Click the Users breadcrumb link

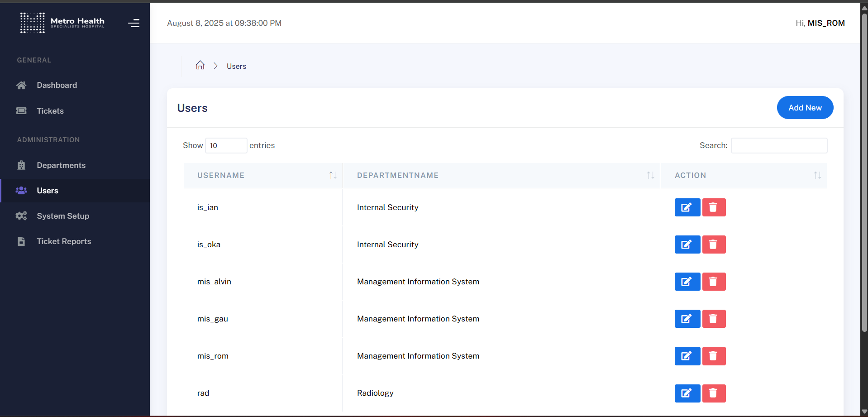click(236, 66)
